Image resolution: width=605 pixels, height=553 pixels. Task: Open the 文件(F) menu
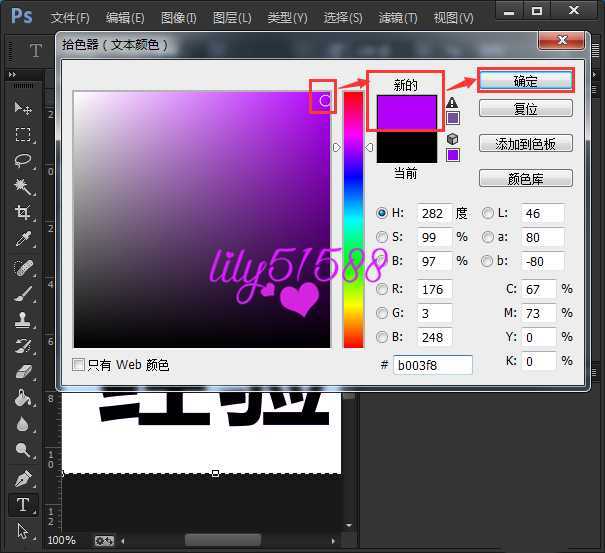coord(70,18)
